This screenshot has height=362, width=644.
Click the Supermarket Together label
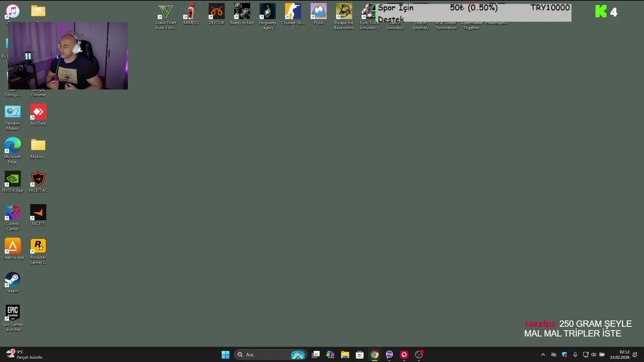471,25
